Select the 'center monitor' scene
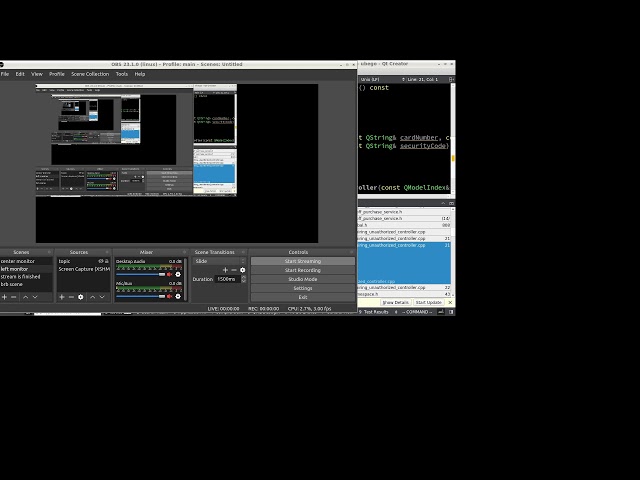Viewport: 640px width, 480px height. 26,261
